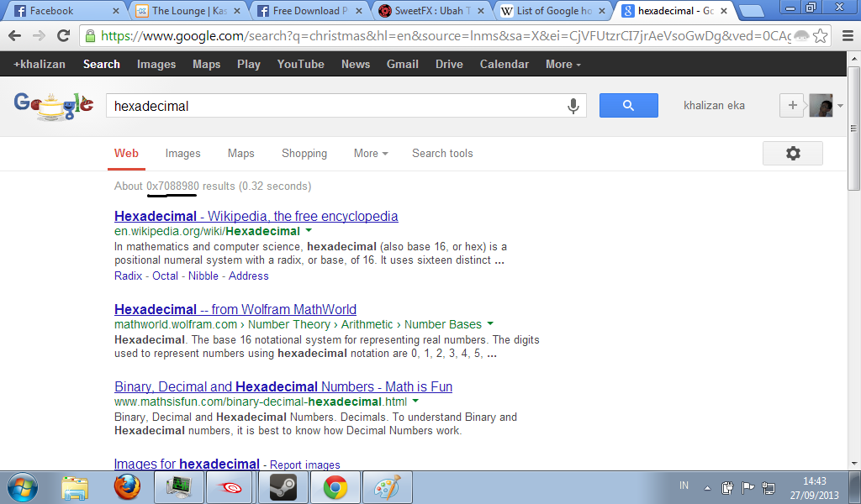The image size is (861, 504).
Task: Launch Firefox from the taskbar
Action: point(127,487)
